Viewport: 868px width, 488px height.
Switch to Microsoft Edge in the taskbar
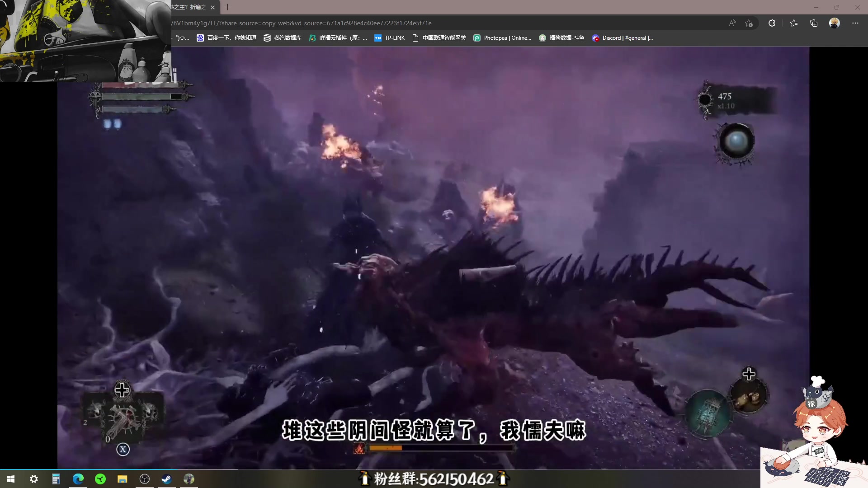tap(78, 479)
